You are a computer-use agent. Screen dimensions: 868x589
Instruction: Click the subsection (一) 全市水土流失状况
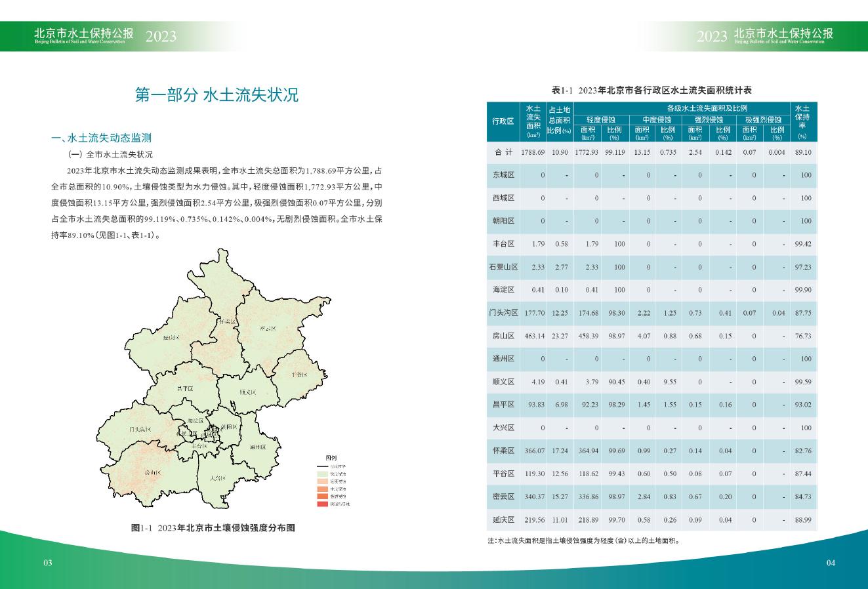pyautogui.click(x=110, y=155)
